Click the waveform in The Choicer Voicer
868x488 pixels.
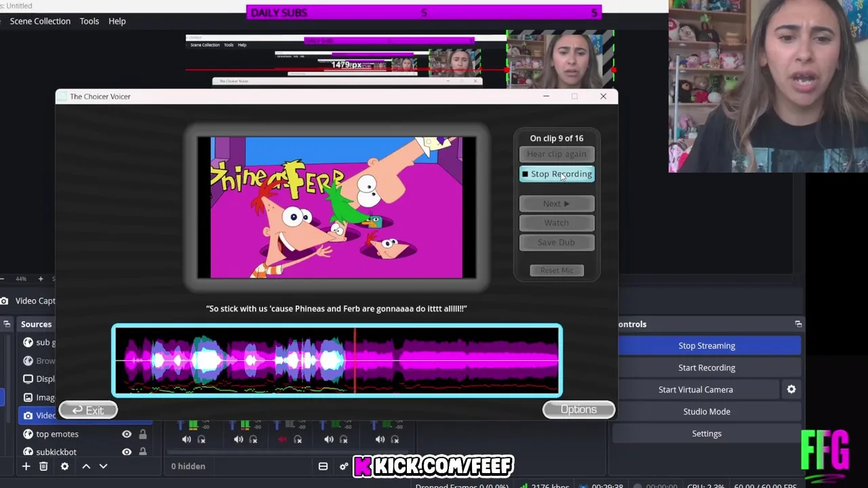(x=337, y=361)
